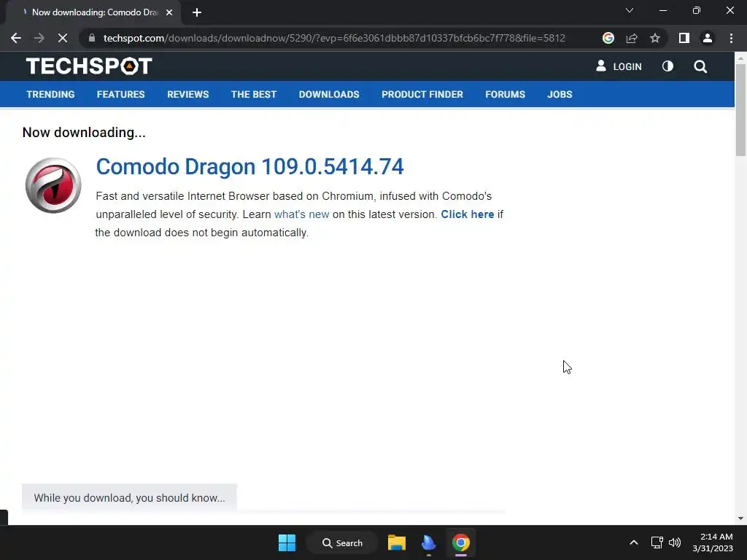Viewport: 747px width, 560px height.
Task: Open a new browser tab
Action: point(197,12)
